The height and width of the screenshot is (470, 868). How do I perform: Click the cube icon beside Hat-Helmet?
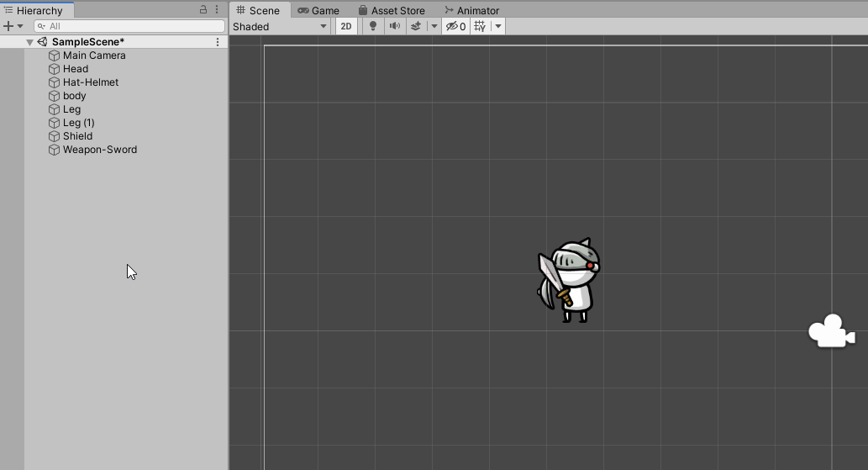pyautogui.click(x=54, y=82)
